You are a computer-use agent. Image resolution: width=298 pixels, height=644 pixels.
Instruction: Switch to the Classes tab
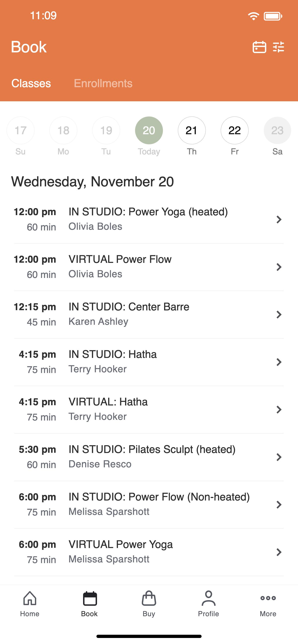tap(31, 83)
